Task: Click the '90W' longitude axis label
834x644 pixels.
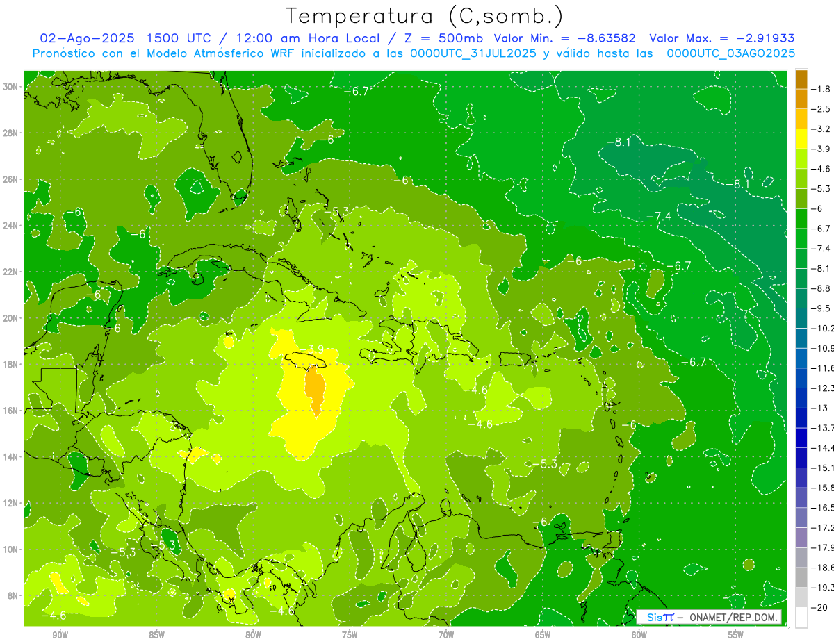Action: [60, 635]
